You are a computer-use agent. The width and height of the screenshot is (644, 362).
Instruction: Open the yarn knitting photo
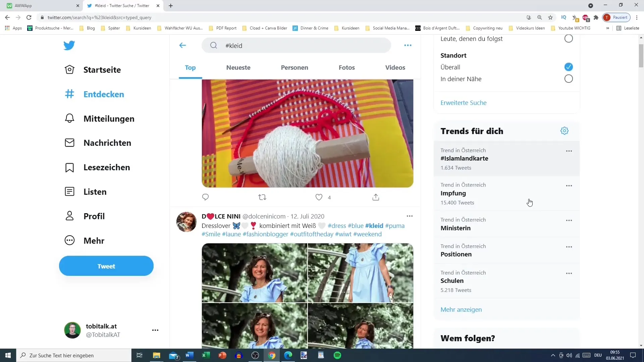pos(308,133)
